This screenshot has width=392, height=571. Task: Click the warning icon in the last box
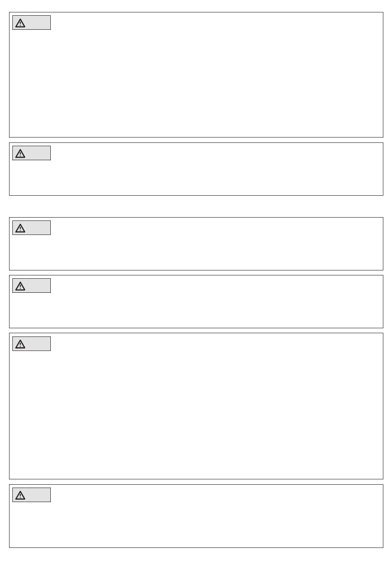pos(20,495)
